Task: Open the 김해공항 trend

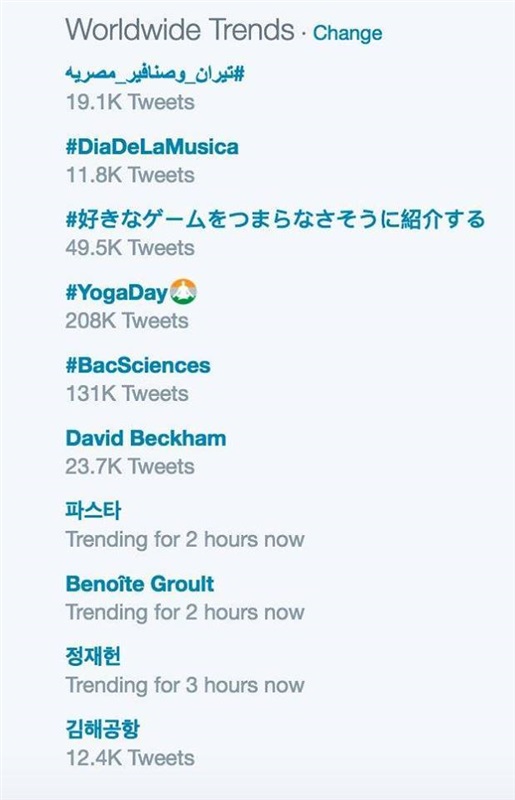Action: point(102,729)
